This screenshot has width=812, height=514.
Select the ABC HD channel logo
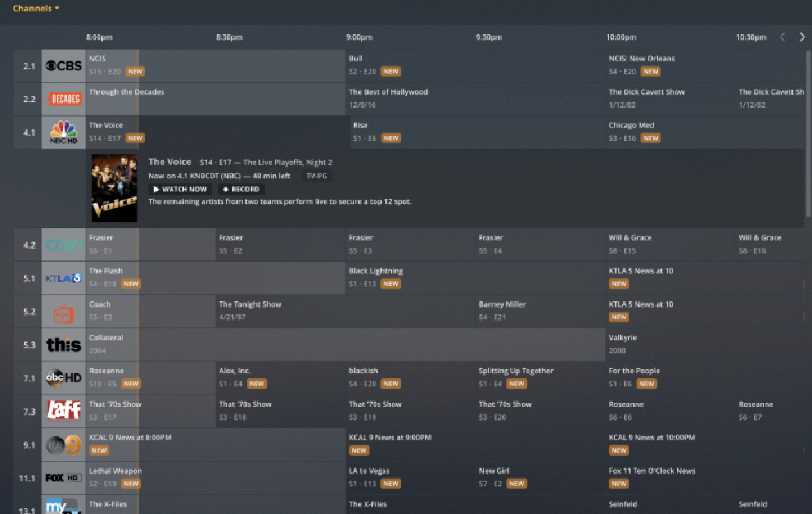[64, 378]
